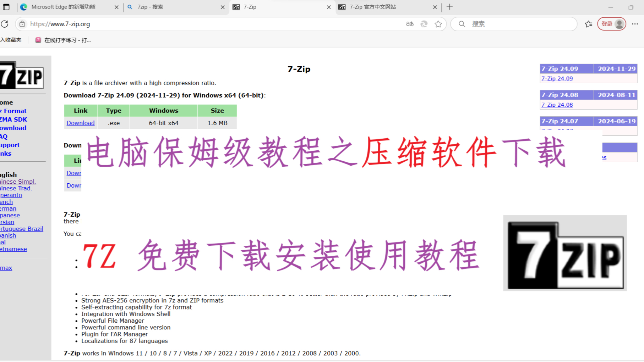The image size is (644, 362).
Task: Close the Microsoft Edge 的新增功能 tab
Action: (x=116, y=7)
